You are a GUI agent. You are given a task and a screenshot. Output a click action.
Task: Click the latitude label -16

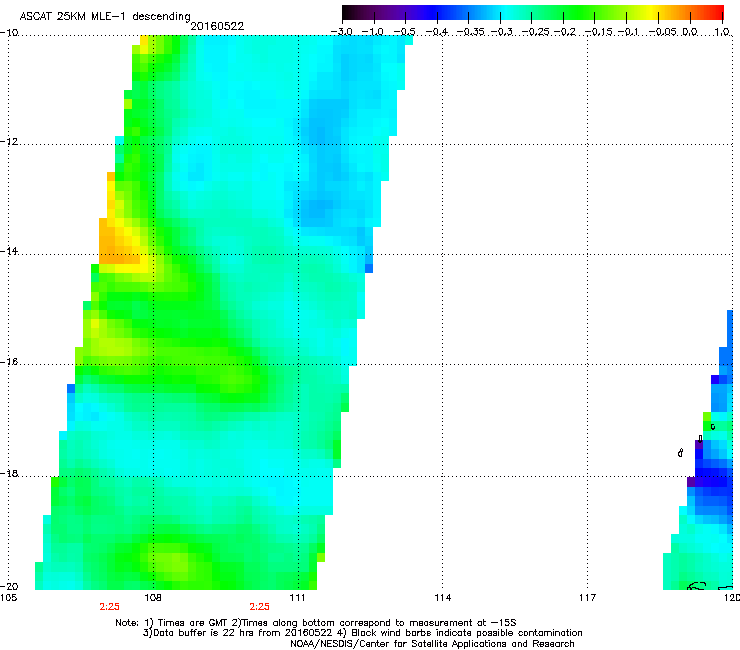[9, 362]
